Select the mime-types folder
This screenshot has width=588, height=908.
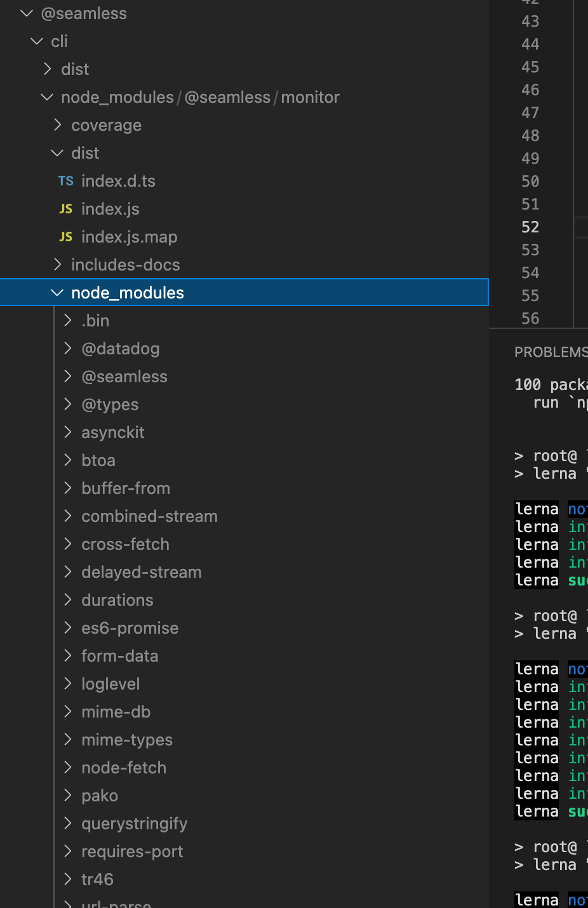pos(127,740)
